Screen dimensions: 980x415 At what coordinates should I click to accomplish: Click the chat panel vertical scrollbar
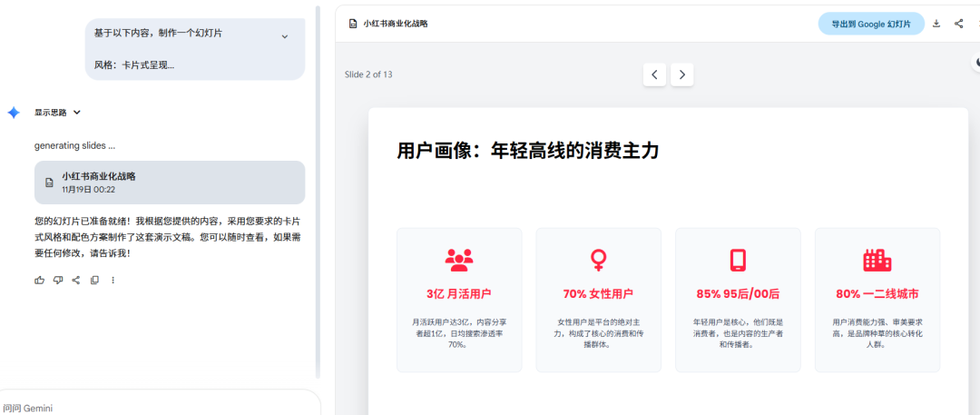click(317, 193)
